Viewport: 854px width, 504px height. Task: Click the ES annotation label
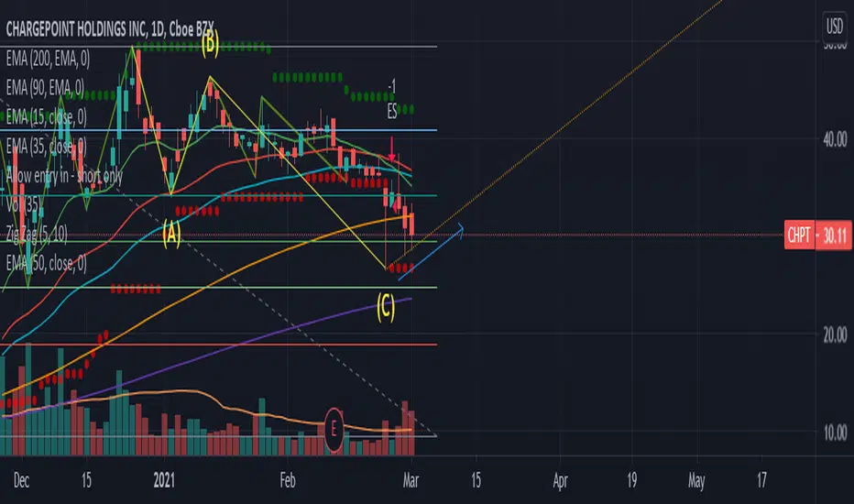click(391, 112)
